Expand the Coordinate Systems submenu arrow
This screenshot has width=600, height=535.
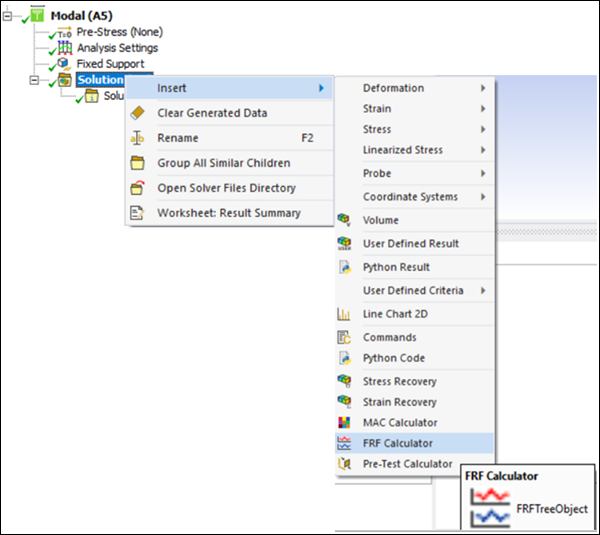[x=483, y=197]
